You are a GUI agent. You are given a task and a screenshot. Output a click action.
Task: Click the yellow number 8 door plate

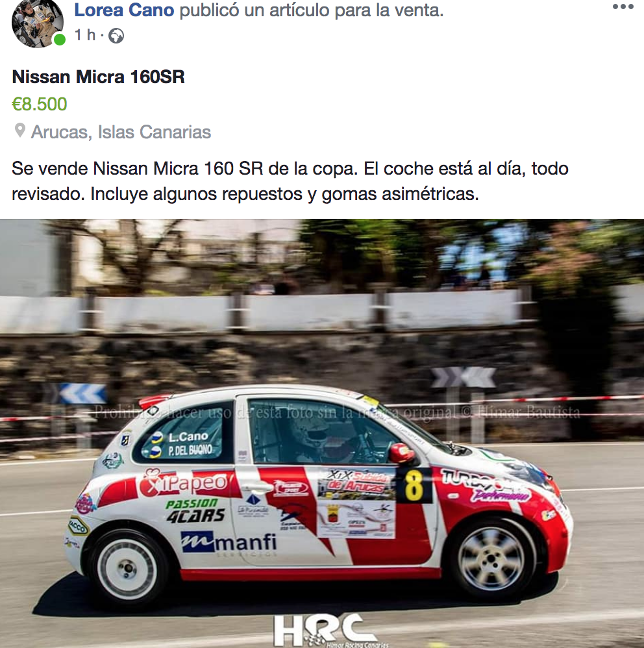pos(414,485)
